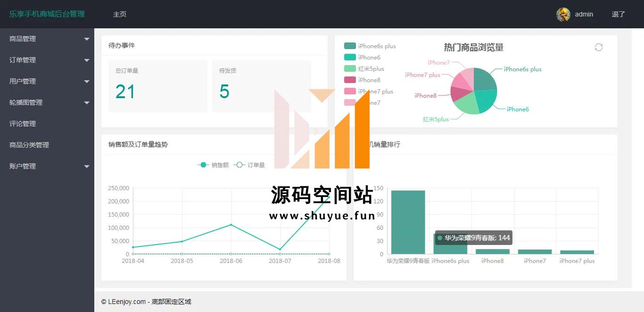Click the iPhone6s plus x-axis label under the bar chart
The width and height of the screenshot is (644, 312).
[x=450, y=261]
